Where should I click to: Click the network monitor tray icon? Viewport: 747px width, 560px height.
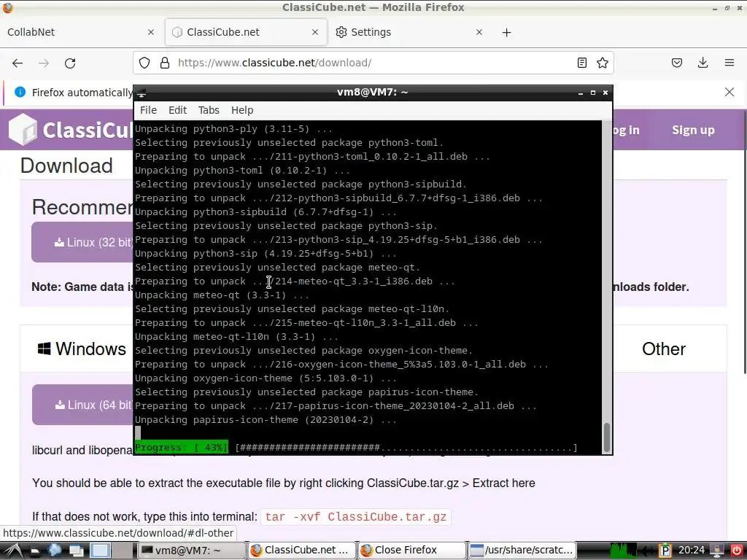[716, 551]
